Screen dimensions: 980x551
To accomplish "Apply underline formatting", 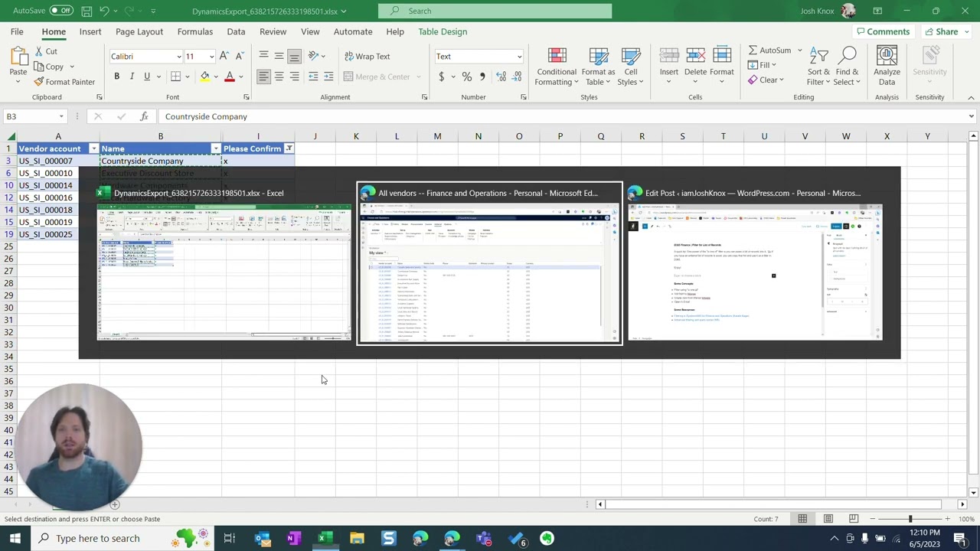I will [x=146, y=77].
